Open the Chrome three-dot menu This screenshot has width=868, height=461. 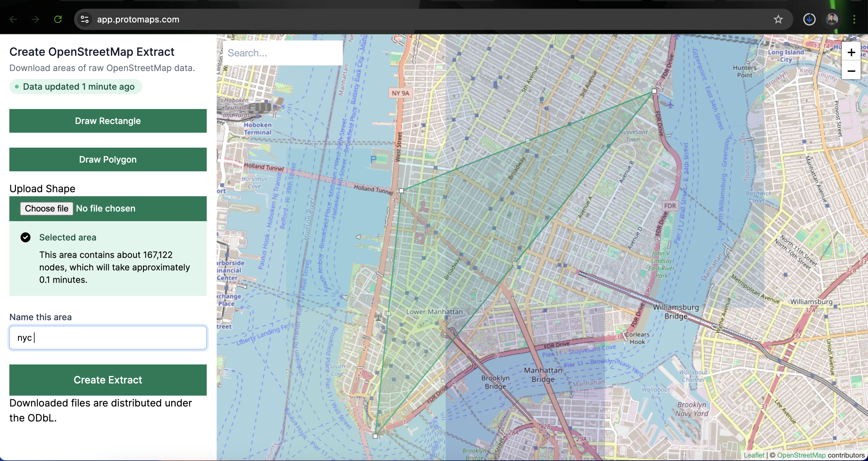click(x=855, y=19)
